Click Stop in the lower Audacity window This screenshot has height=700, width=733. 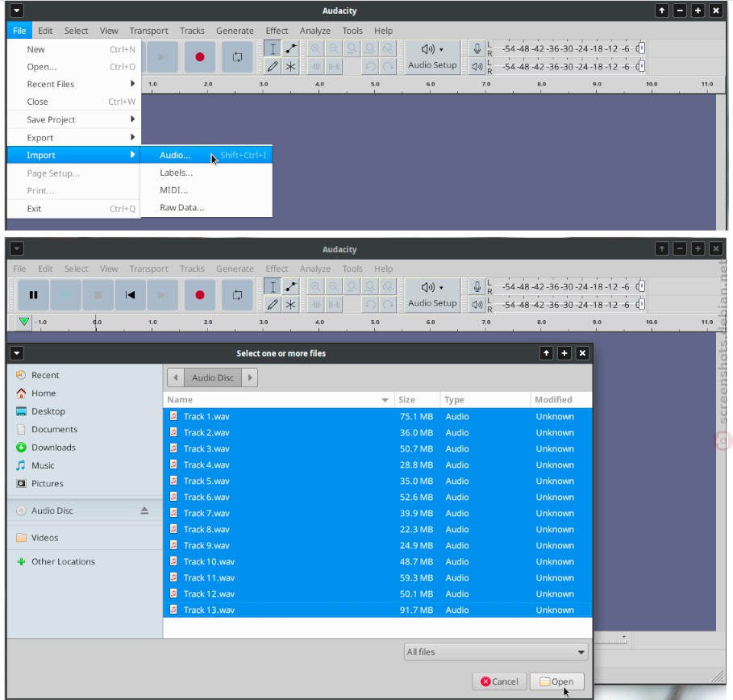tap(98, 295)
